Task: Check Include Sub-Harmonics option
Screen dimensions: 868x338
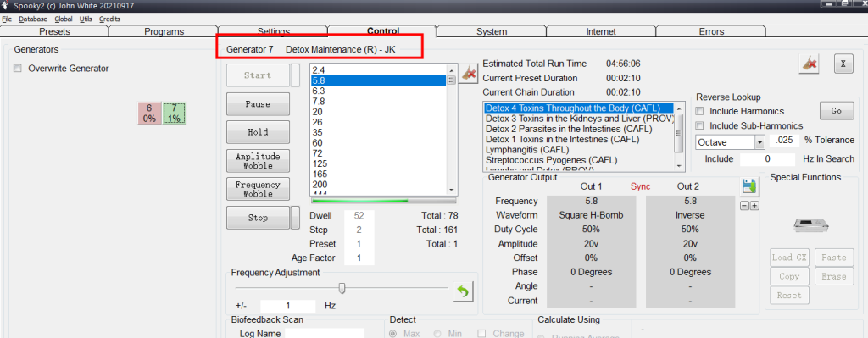Action: pyautogui.click(x=699, y=125)
